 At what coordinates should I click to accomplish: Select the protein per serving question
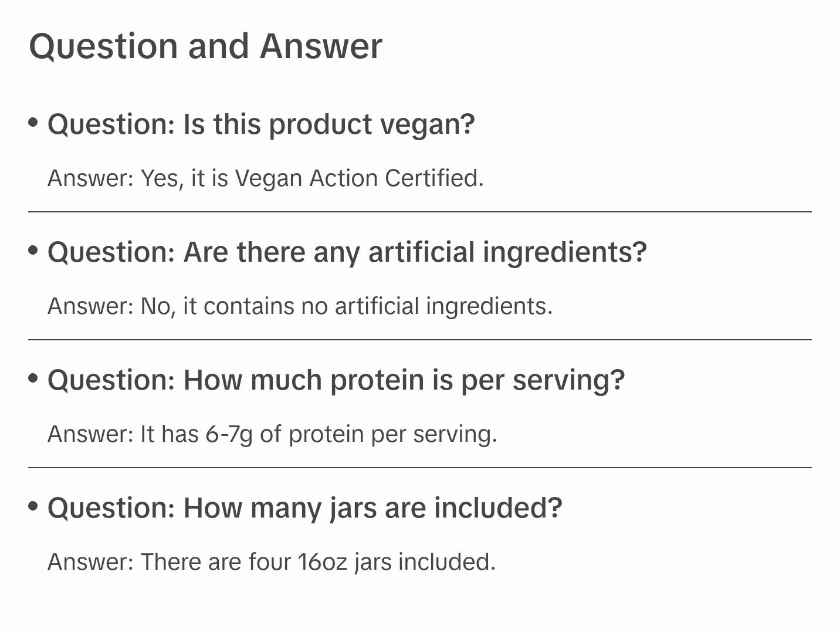(336, 380)
